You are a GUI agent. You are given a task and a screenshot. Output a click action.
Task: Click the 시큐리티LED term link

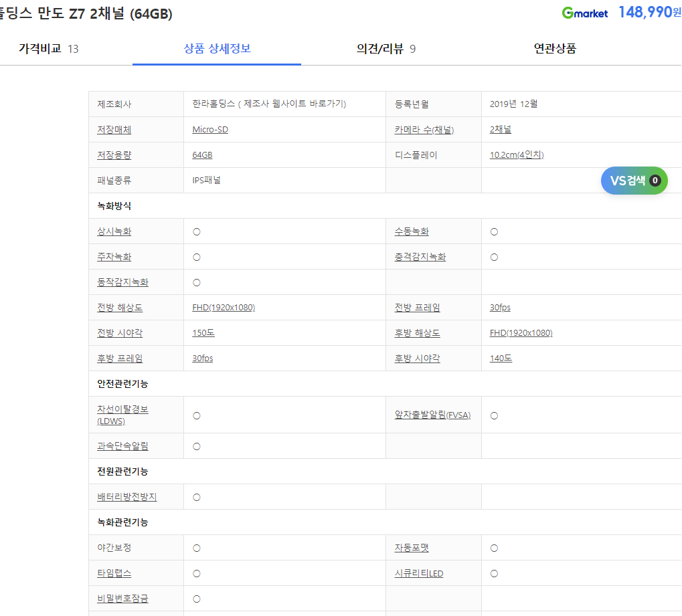(419, 573)
